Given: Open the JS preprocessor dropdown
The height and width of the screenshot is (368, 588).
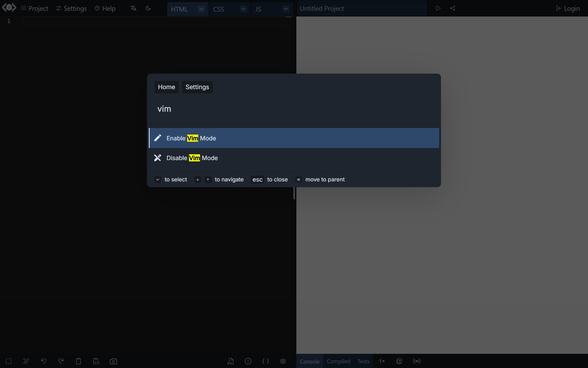Looking at the screenshot, I should pos(286,9).
